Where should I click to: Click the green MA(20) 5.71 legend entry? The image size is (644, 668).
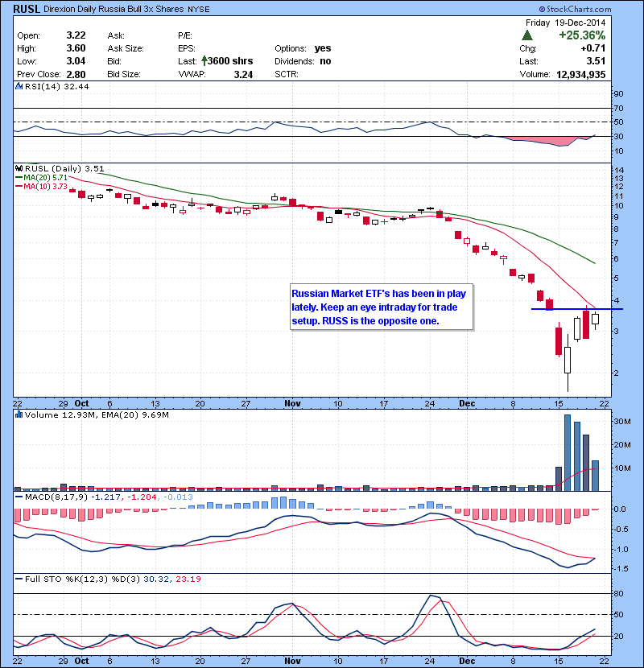point(41,178)
